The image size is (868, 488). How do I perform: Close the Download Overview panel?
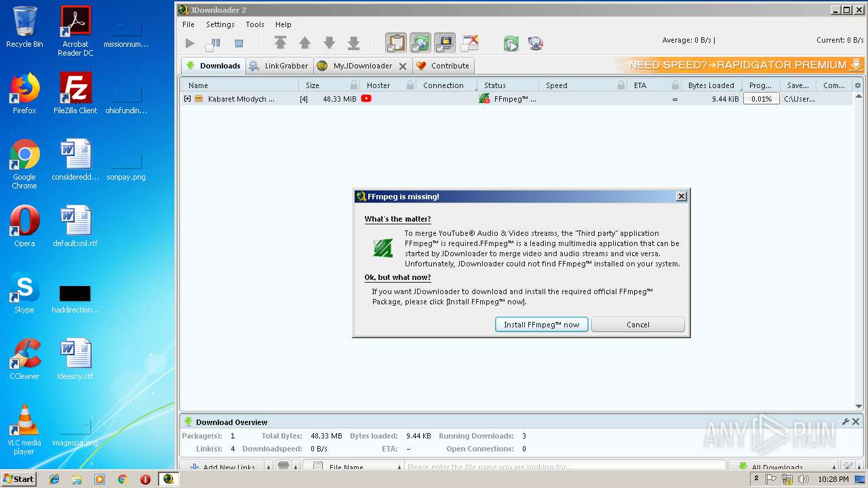[856, 422]
